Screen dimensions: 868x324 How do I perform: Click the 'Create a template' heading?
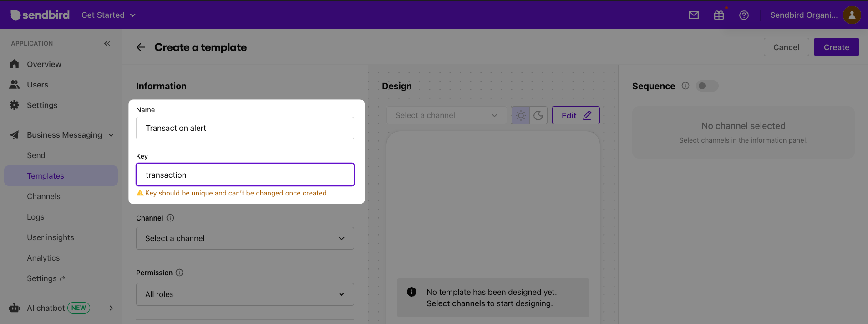click(x=200, y=47)
